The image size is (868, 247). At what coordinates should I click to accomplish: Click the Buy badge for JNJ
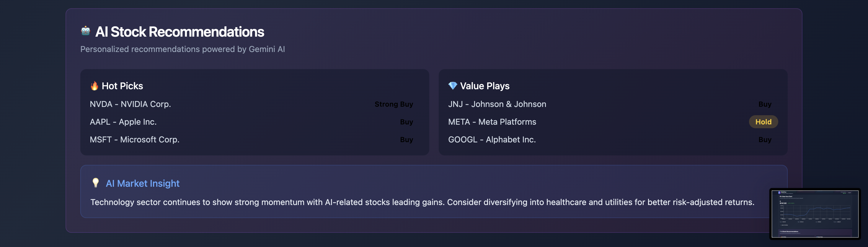pos(765,104)
